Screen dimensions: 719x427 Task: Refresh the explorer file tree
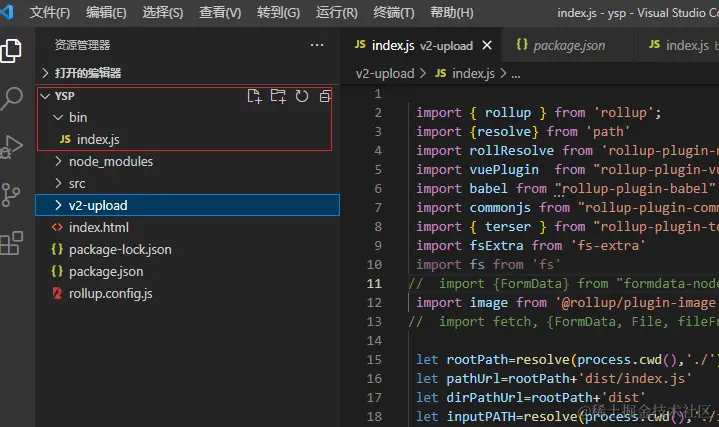302,96
